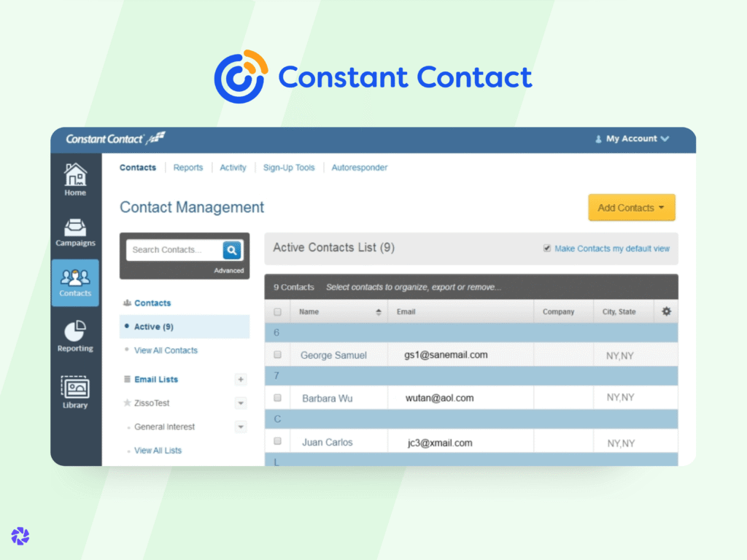Click the magnifying glass search icon
The image size is (747, 560).
click(x=232, y=250)
